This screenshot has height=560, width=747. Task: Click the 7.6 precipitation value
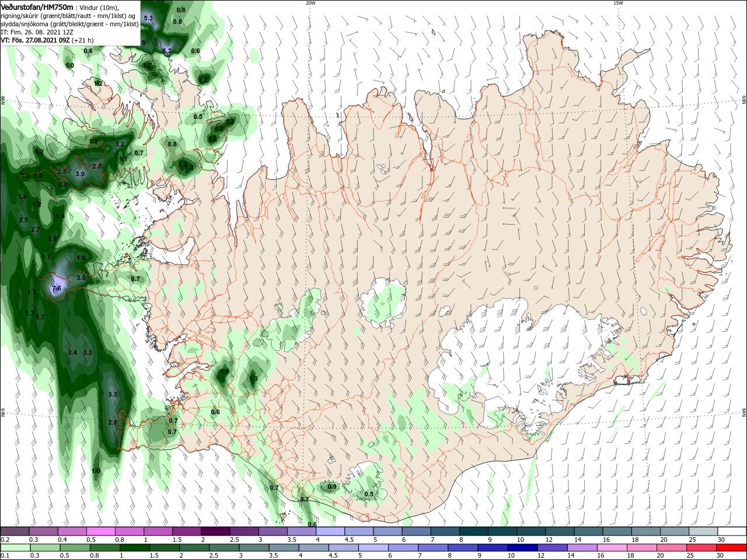tap(57, 289)
